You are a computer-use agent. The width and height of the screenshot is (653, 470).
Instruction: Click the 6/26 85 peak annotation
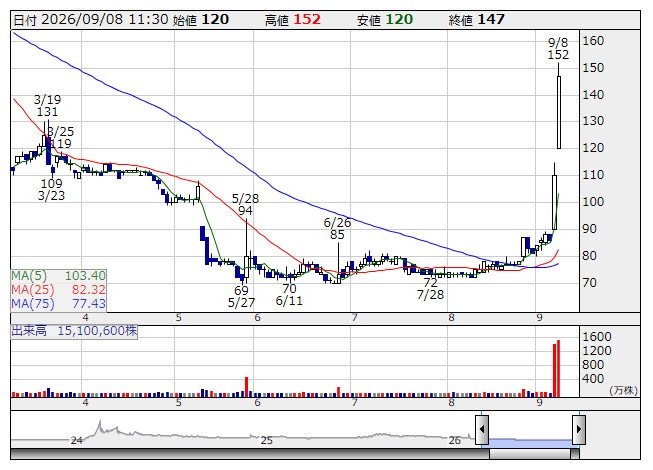click(x=337, y=229)
